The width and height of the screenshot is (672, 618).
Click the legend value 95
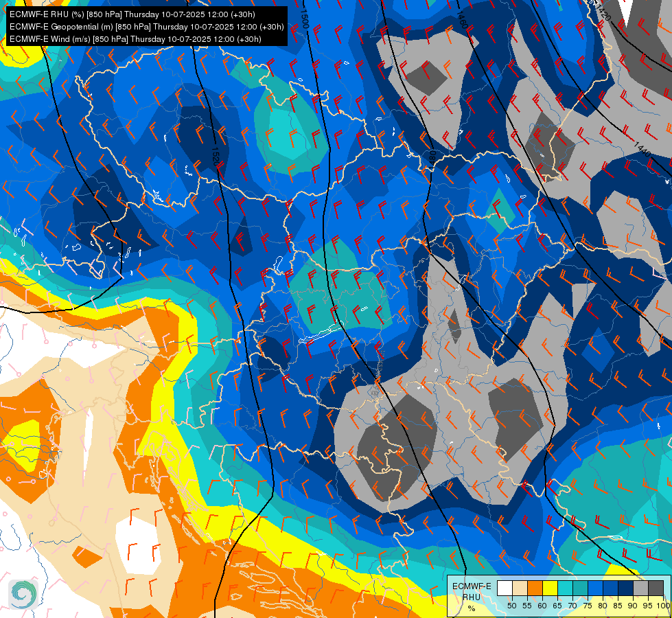647,606
